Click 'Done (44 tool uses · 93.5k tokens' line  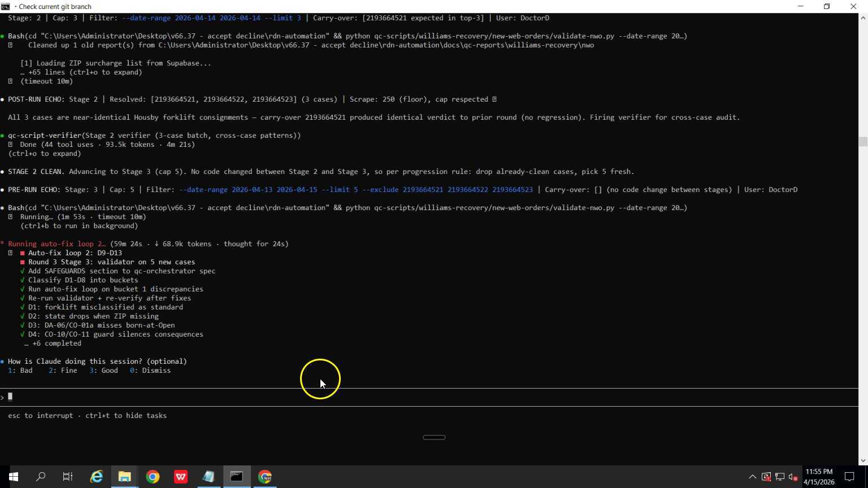[107, 145]
